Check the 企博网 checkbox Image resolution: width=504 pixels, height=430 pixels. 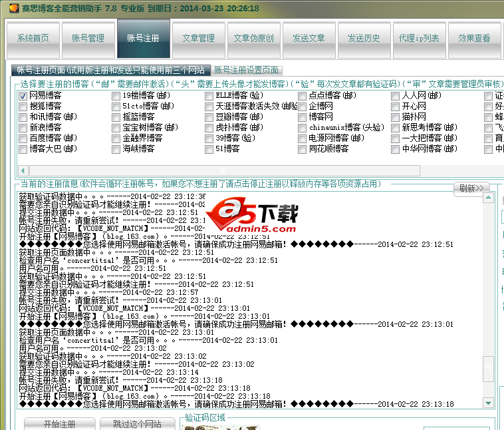click(302, 107)
